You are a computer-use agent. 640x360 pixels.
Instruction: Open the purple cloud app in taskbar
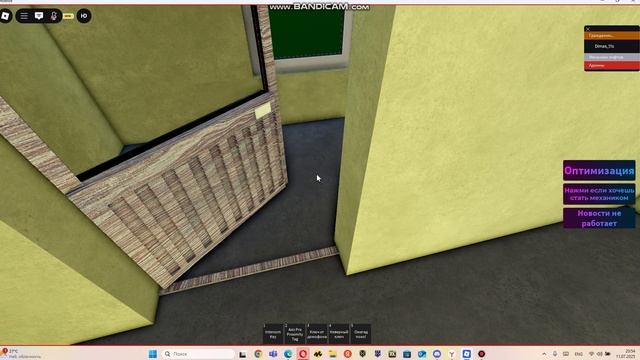437,354
